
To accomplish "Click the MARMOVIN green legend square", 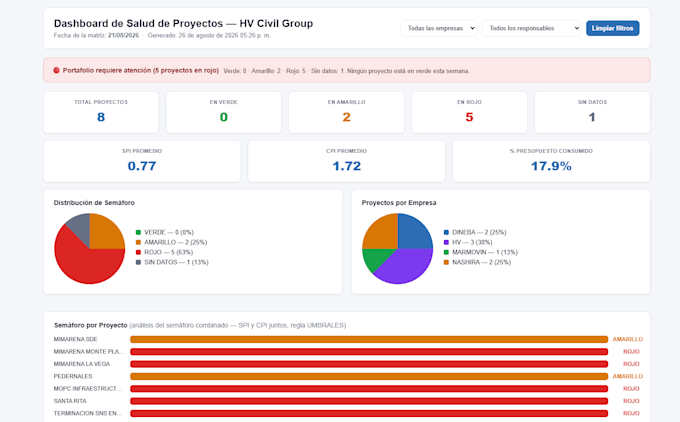I will pos(446,252).
